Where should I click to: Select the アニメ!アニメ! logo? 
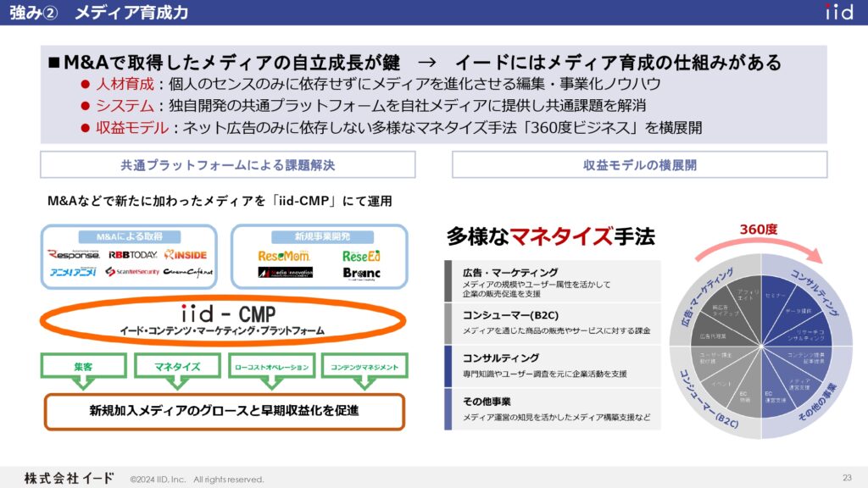(x=73, y=272)
